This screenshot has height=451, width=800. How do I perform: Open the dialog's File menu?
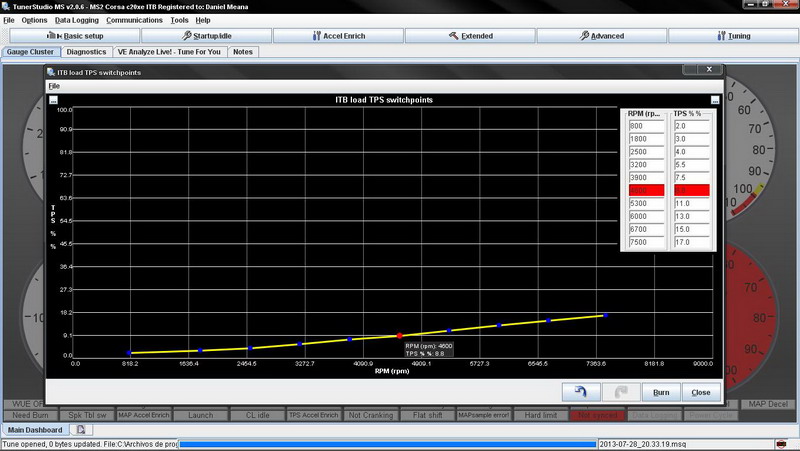(54, 87)
